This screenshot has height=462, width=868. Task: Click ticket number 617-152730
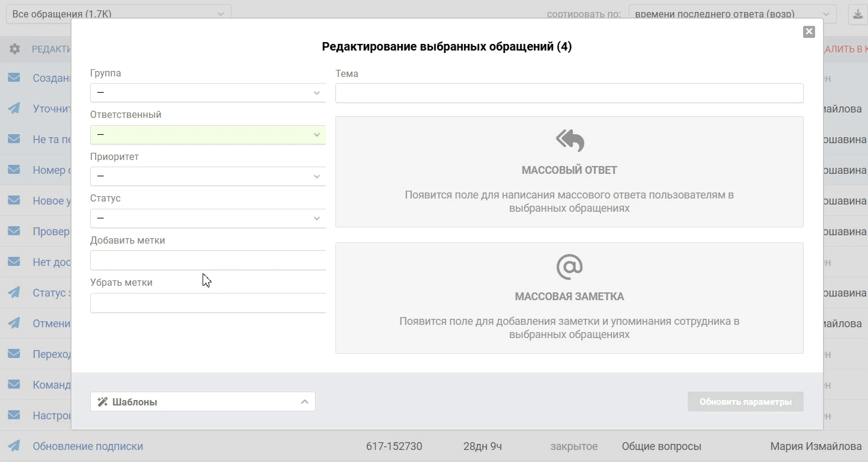point(394,446)
